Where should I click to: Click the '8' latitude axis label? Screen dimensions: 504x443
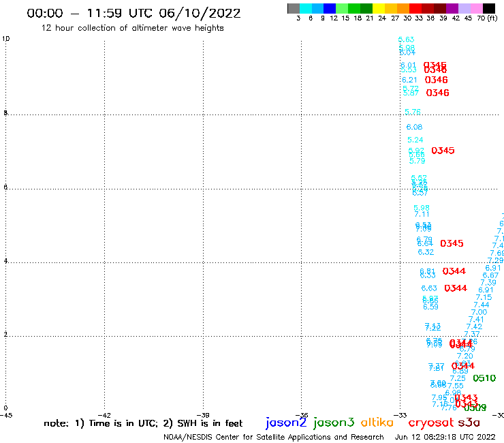[5, 112]
